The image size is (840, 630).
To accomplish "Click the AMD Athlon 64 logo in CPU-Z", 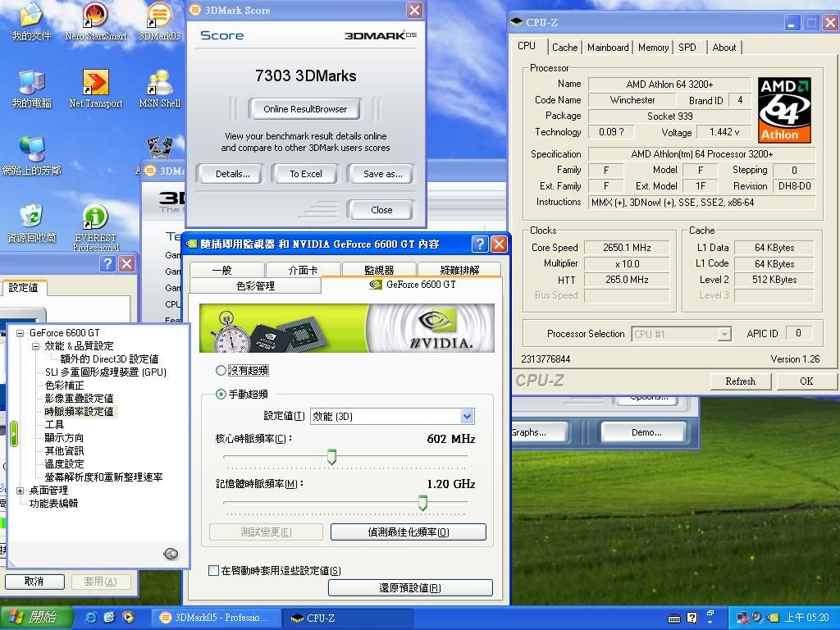I will click(783, 110).
